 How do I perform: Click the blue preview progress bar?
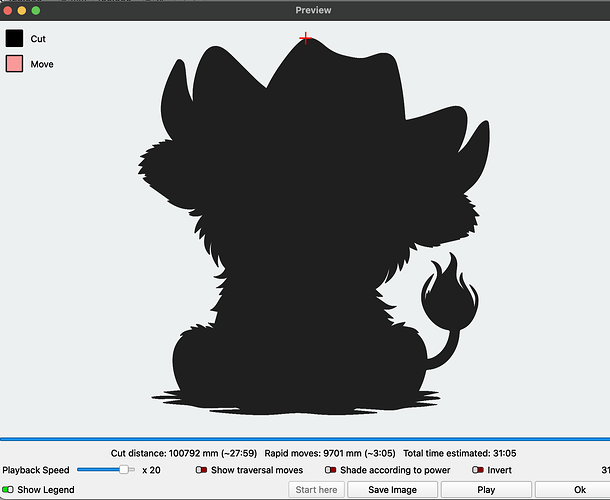point(305,439)
